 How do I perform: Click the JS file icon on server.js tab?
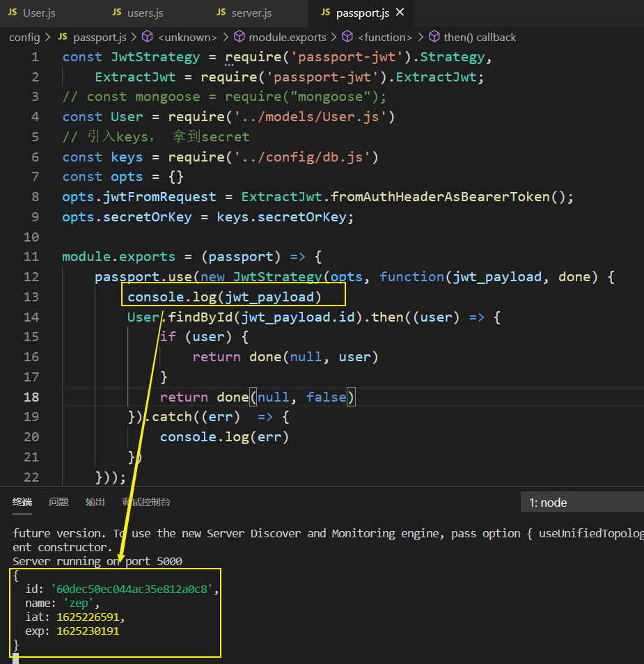pyautogui.click(x=221, y=13)
